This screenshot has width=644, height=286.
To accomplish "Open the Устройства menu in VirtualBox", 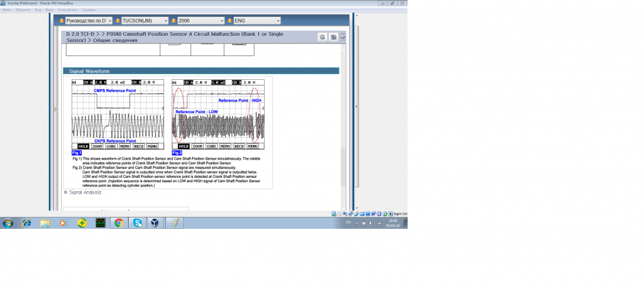I will [x=67, y=9].
